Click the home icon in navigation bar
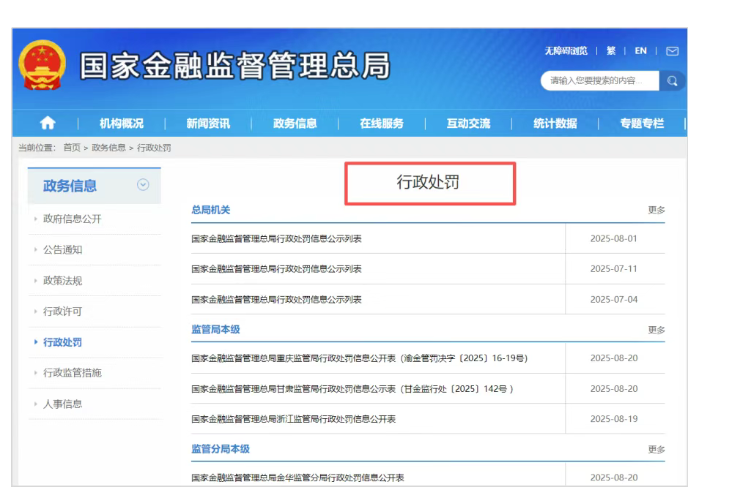Viewport: 732px width, 494px height. (x=48, y=123)
